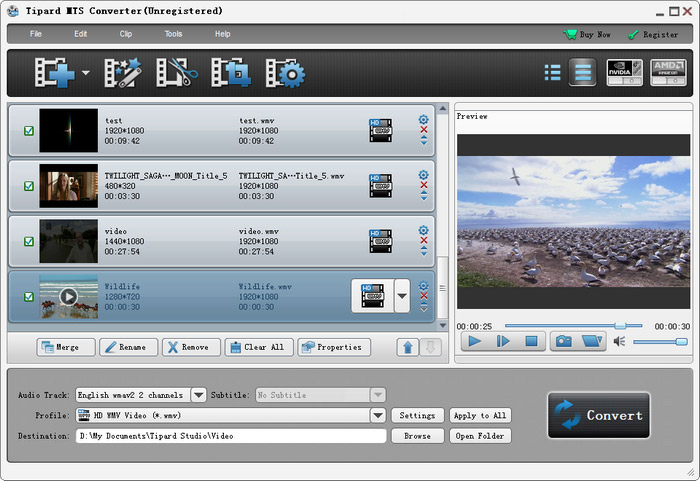Click the HD profile icon for test
700x481 pixels.
[380, 130]
